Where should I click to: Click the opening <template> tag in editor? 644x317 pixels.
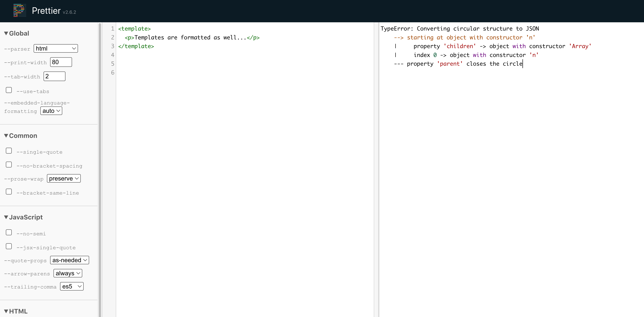[135, 29]
